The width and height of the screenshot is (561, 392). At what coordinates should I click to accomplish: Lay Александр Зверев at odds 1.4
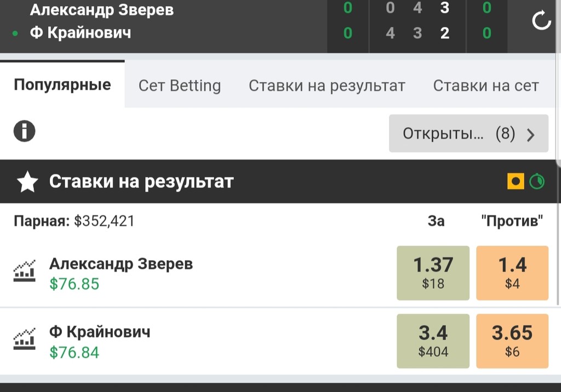[512, 273]
